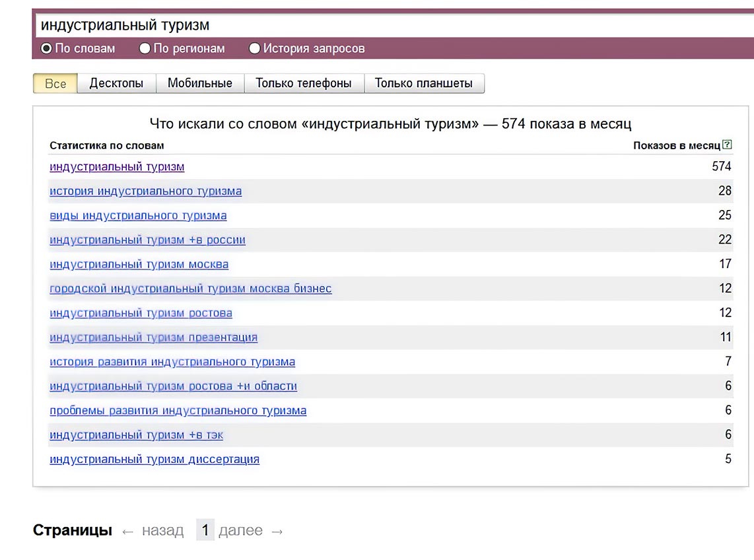Click the help icon beside Показов в месяц
754x560 pixels.
pyautogui.click(x=727, y=145)
